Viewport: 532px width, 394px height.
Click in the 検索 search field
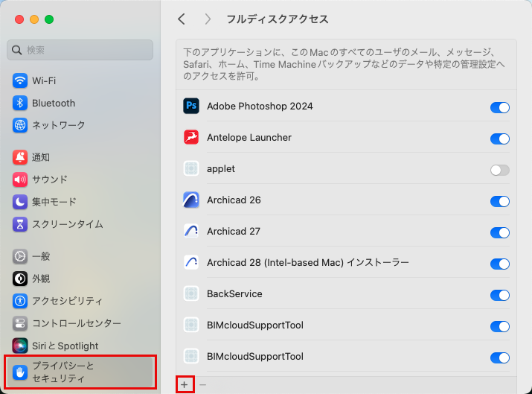(80, 50)
